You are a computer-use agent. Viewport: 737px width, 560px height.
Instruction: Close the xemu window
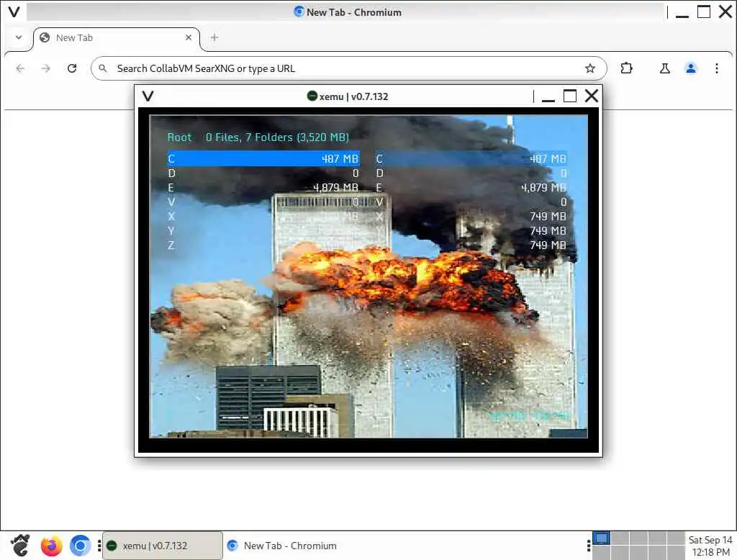click(592, 96)
